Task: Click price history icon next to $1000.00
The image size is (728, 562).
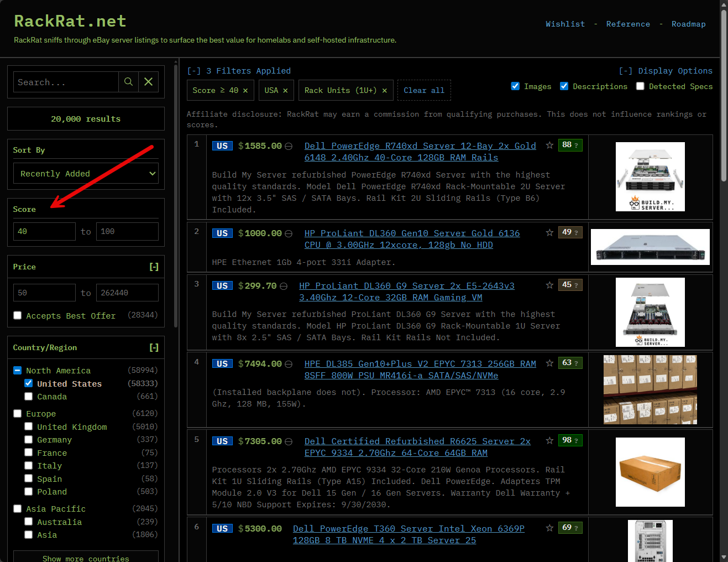Action: pos(289,233)
